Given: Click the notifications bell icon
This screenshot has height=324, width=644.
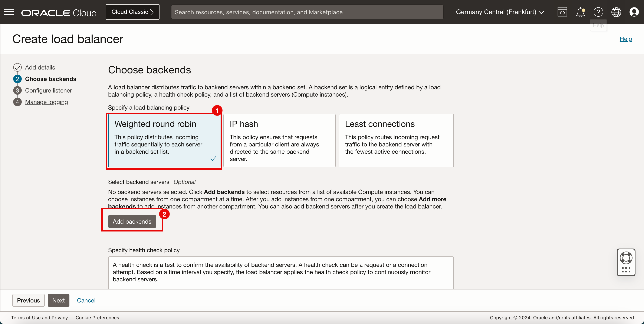Looking at the screenshot, I should (x=580, y=12).
